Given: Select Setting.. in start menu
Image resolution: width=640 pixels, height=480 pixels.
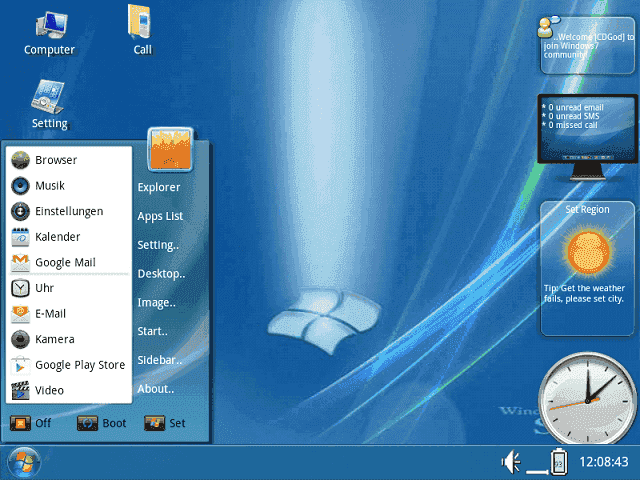Looking at the screenshot, I should [158, 245].
